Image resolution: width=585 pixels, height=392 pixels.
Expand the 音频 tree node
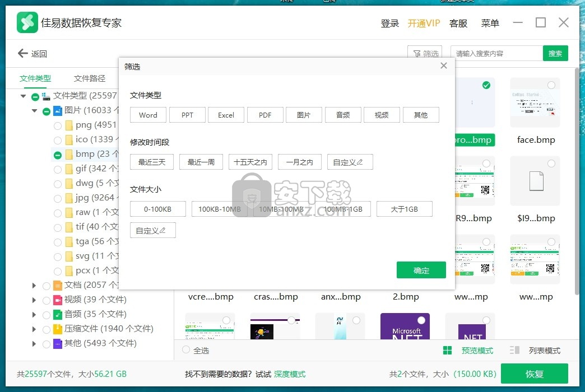[34, 315]
